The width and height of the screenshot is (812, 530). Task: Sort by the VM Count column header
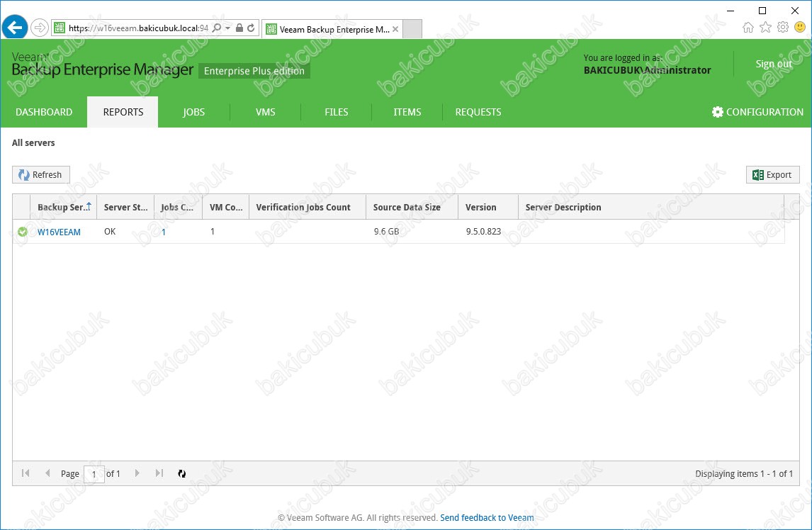point(226,207)
